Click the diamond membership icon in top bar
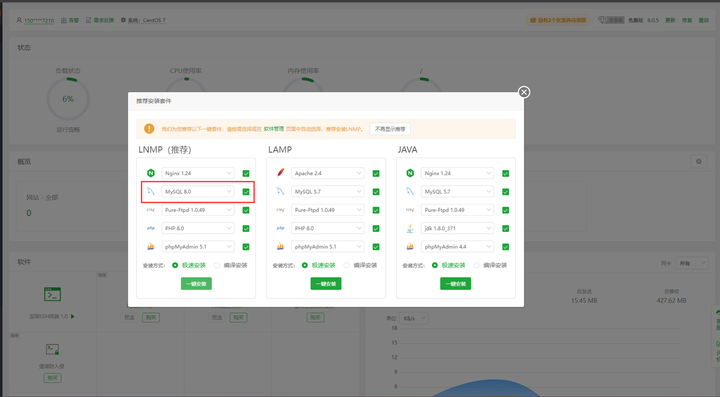The width and height of the screenshot is (720, 397). tap(602, 20)
